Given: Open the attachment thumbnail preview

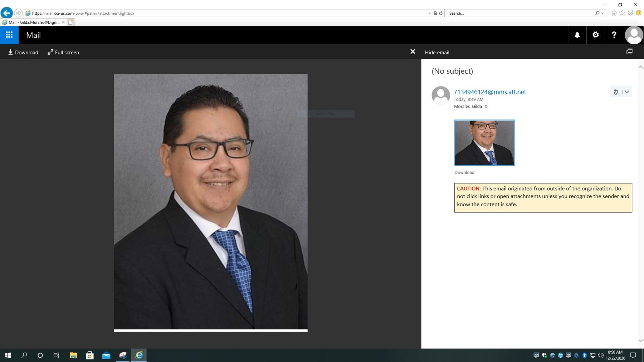Looking at the screenshot, I should (484, 142).
